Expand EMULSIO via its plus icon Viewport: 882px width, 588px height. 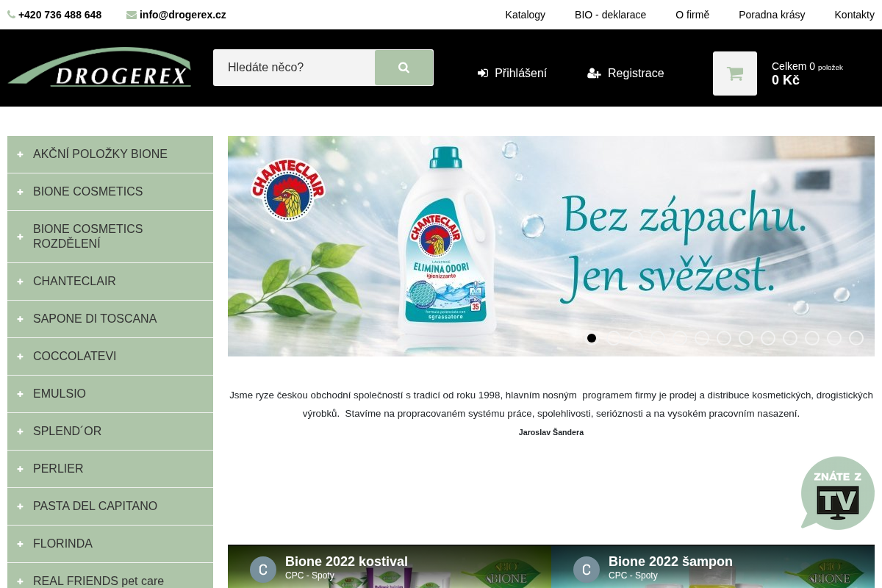pos(20,394)
